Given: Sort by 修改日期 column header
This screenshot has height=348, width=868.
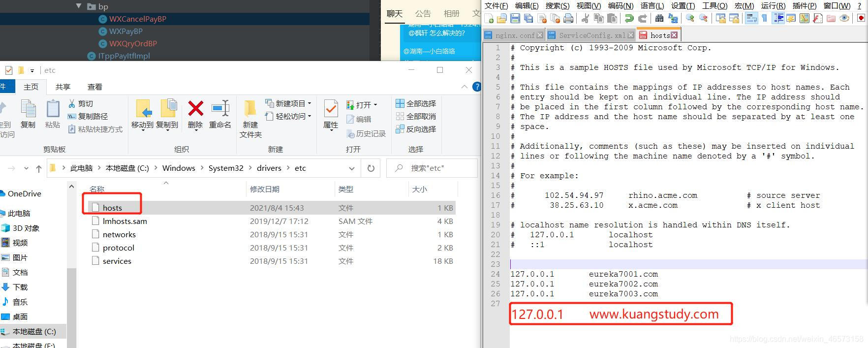Looking at the screenshot, I should [x=265, y=189].
